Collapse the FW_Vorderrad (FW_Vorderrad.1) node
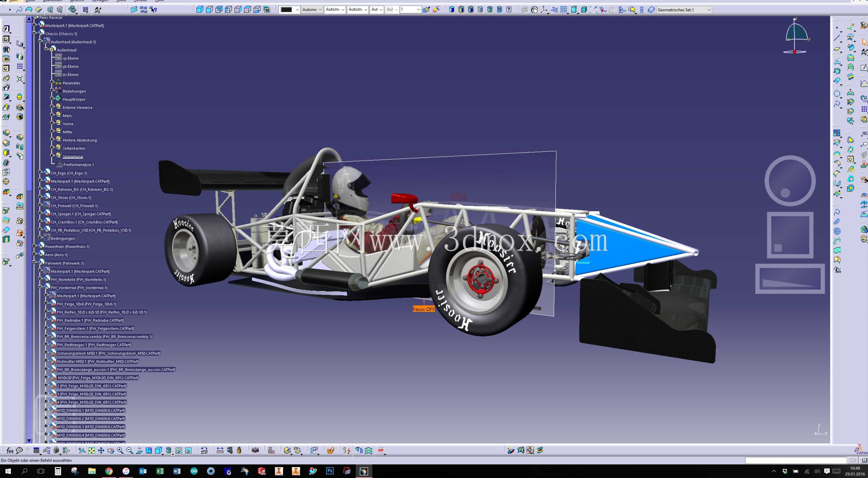 coord(40,286)
